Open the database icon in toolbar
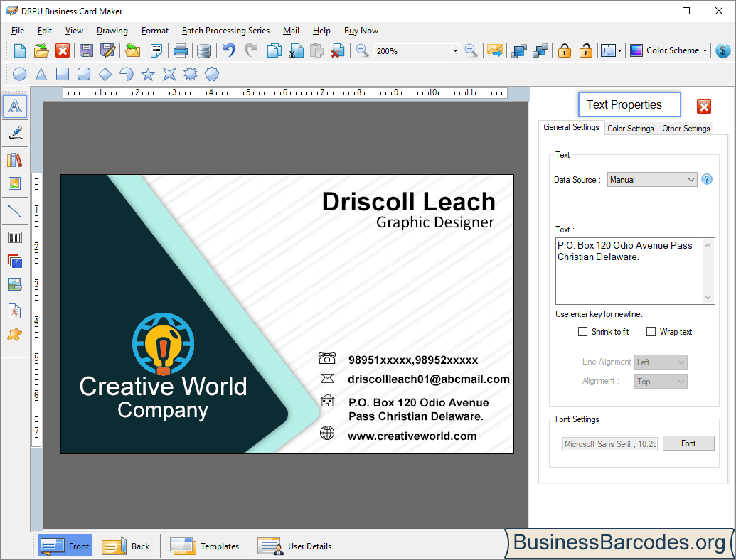The image size is (736, 560). click(x=203, y=50)
